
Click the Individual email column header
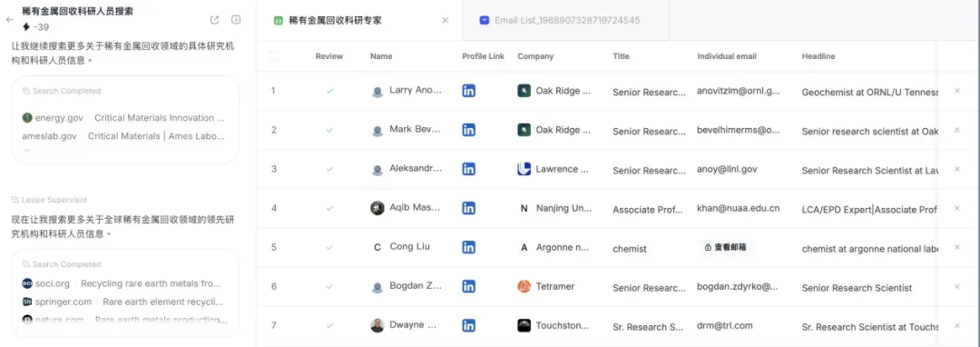tap(727, 56)
